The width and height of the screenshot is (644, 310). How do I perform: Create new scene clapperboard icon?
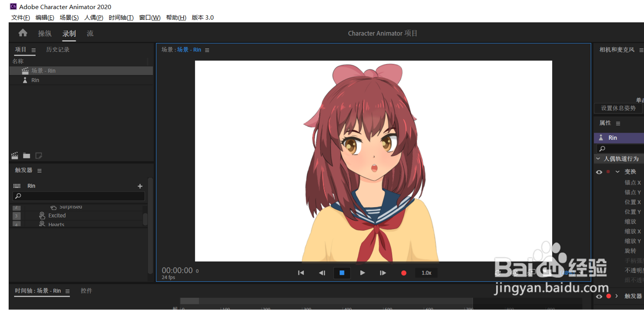click(x=15, y=155)
